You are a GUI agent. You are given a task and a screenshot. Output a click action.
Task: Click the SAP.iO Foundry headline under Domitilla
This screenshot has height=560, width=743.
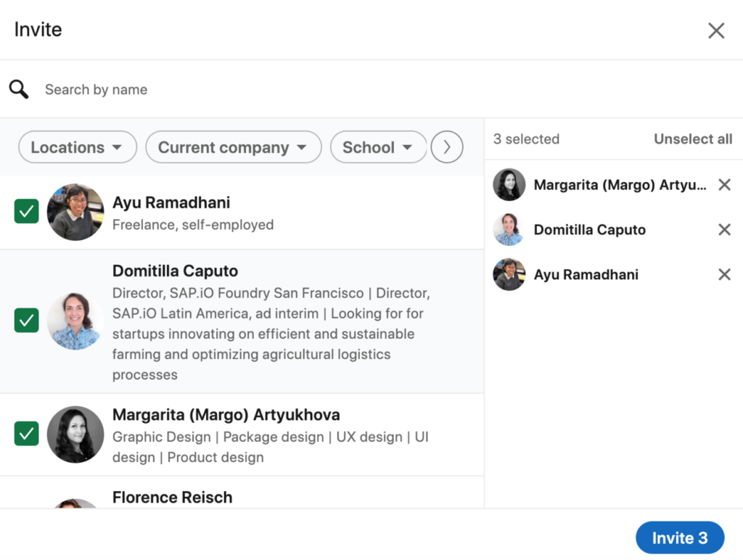pos(271,334)
